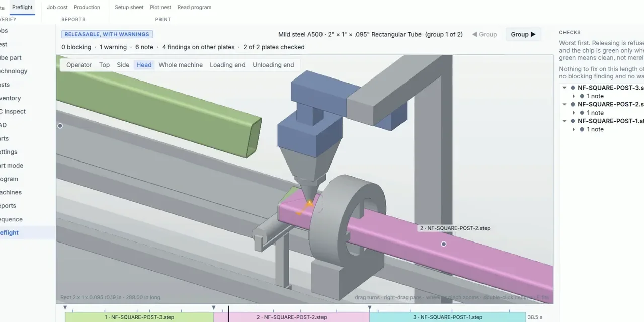Click the 1 warning count

113,47
